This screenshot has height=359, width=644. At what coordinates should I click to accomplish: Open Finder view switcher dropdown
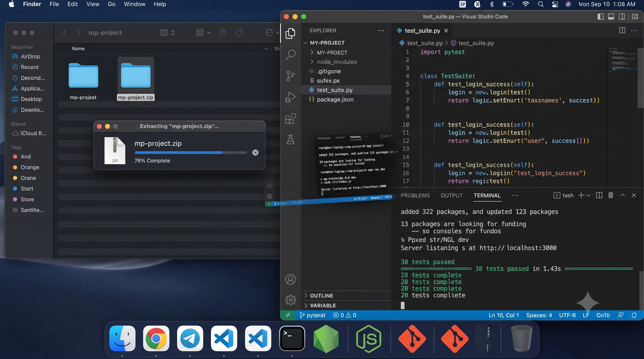point(167,32)
